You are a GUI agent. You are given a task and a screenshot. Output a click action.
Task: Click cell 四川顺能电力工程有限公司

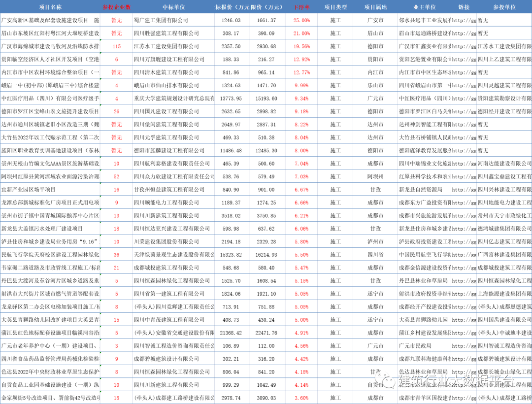(x=166, y=202)
